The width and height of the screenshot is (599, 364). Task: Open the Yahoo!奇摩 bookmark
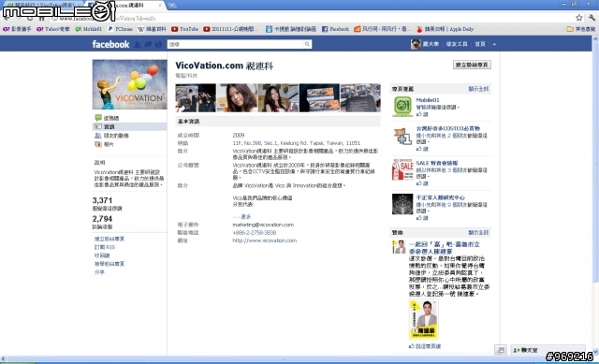coord(53,29)
